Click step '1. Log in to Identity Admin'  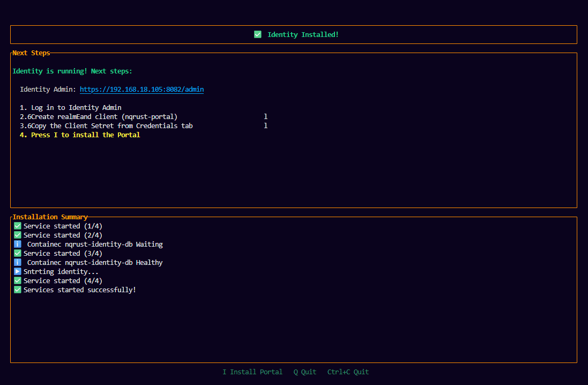71,107
